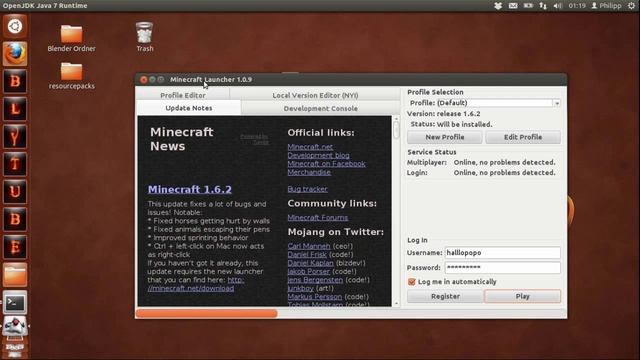Uncheck Log me in automatically
The width and height of the screenshot is (640, 360).
coord(411,282)
